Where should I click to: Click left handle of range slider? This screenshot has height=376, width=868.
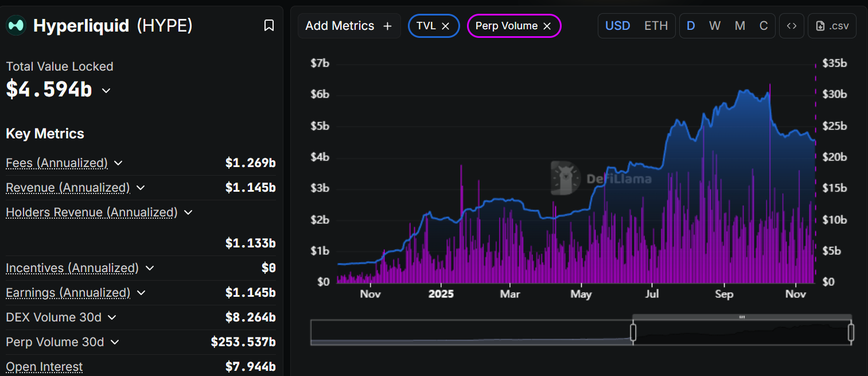coord(633,332)
